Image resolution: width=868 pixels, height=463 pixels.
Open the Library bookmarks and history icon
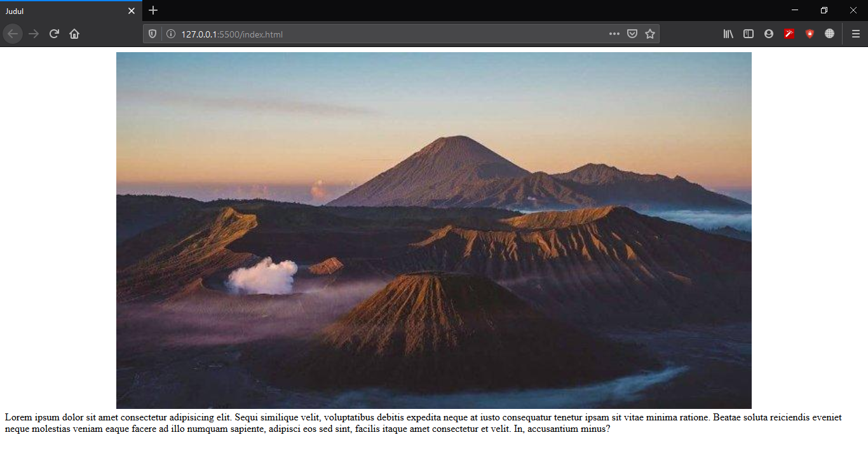tap(728, 34)
